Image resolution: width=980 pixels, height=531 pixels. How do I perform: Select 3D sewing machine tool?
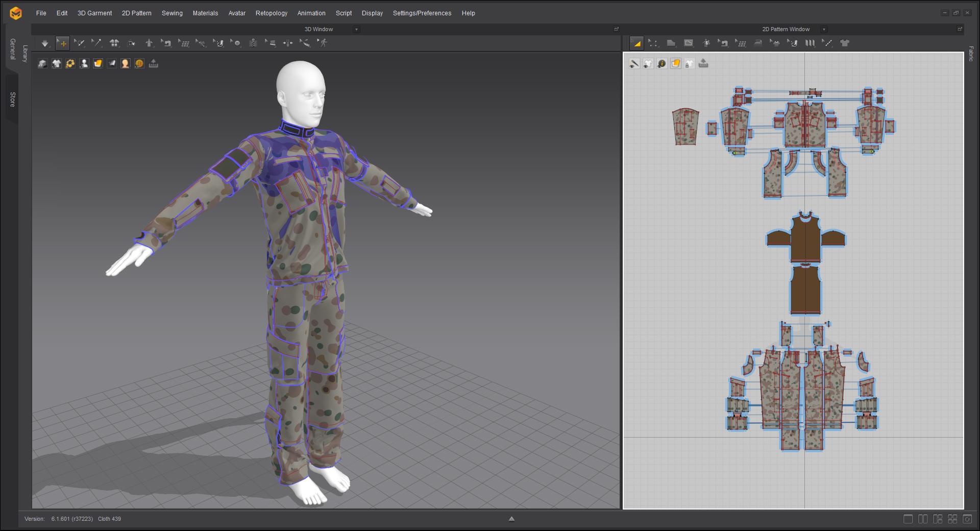coord(166,43)
